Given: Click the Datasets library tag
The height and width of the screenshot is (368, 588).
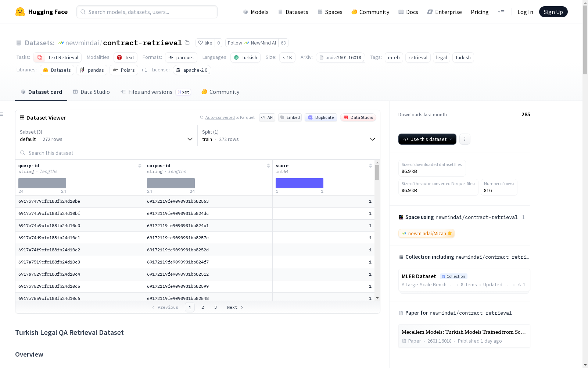Looking at the screenshot, I should click(x=57, y=70).
